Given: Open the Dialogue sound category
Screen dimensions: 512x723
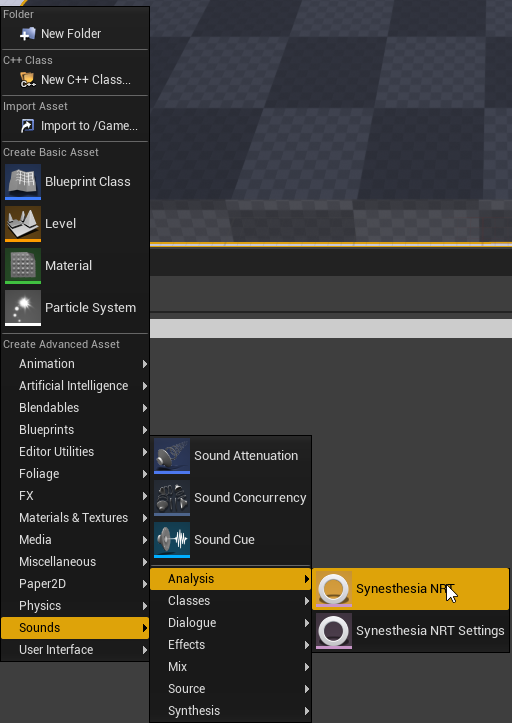Looking at the screenshot, I should 231,622.
